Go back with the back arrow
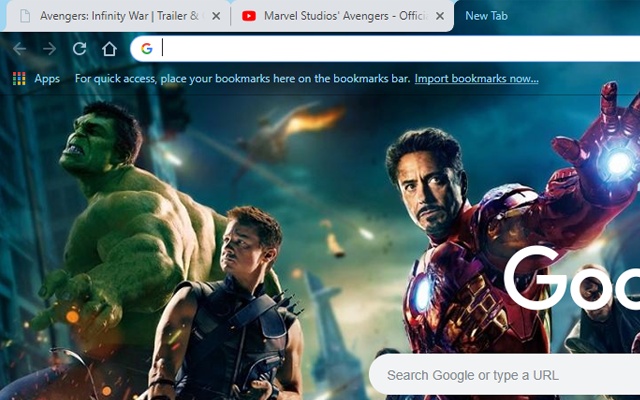The height and width of the screenshot is (400, 640). coord(19,49)
